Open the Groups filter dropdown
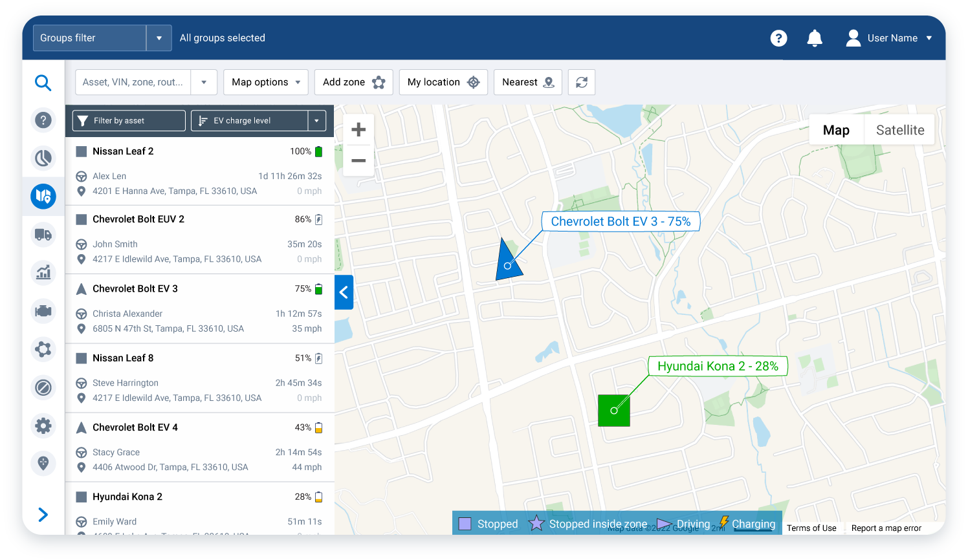 point(159,38)
